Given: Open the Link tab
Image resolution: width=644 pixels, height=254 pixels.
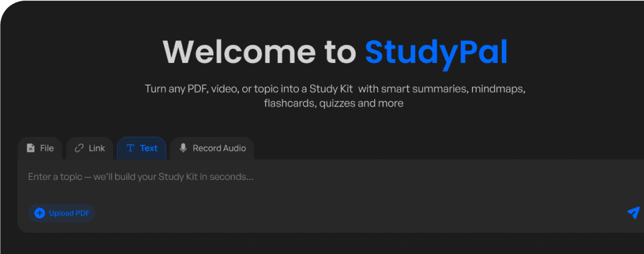Looking at the screenshot, I should click(x=90, y=148).
